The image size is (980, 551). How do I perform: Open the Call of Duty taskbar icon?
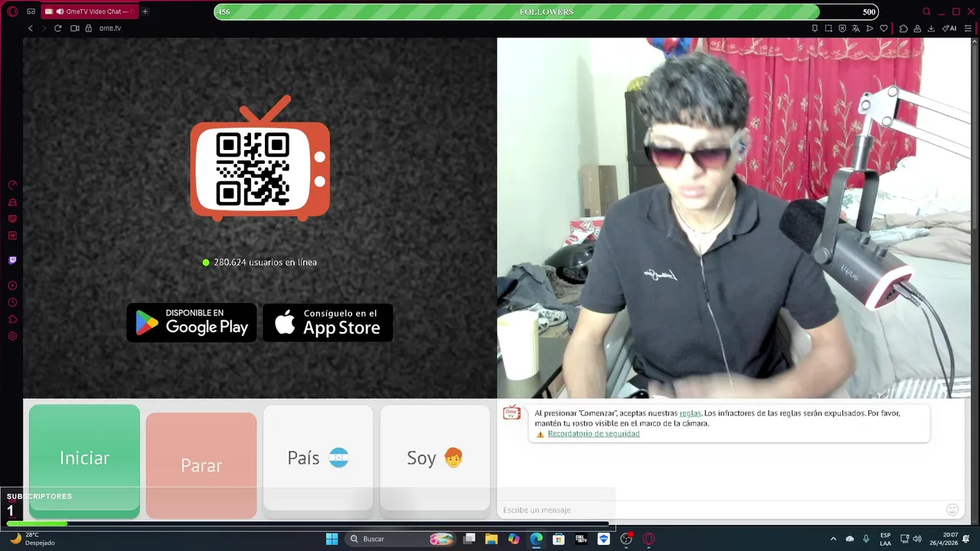(x=581, y=539)
